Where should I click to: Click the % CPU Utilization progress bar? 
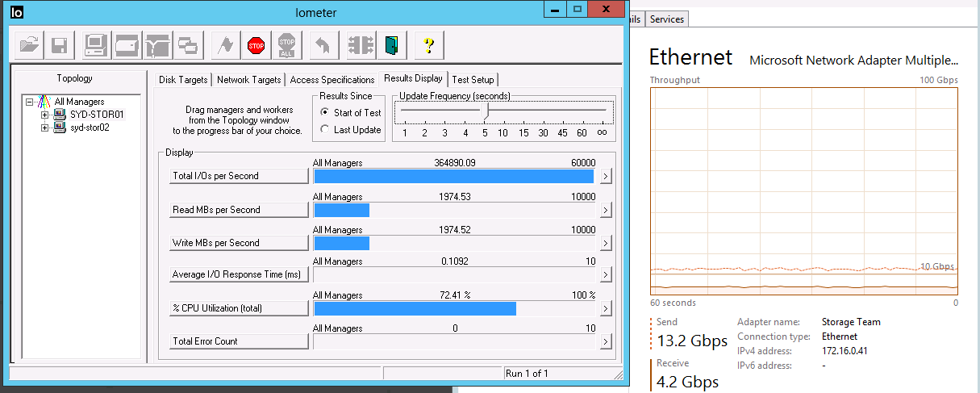coord(455,308)
